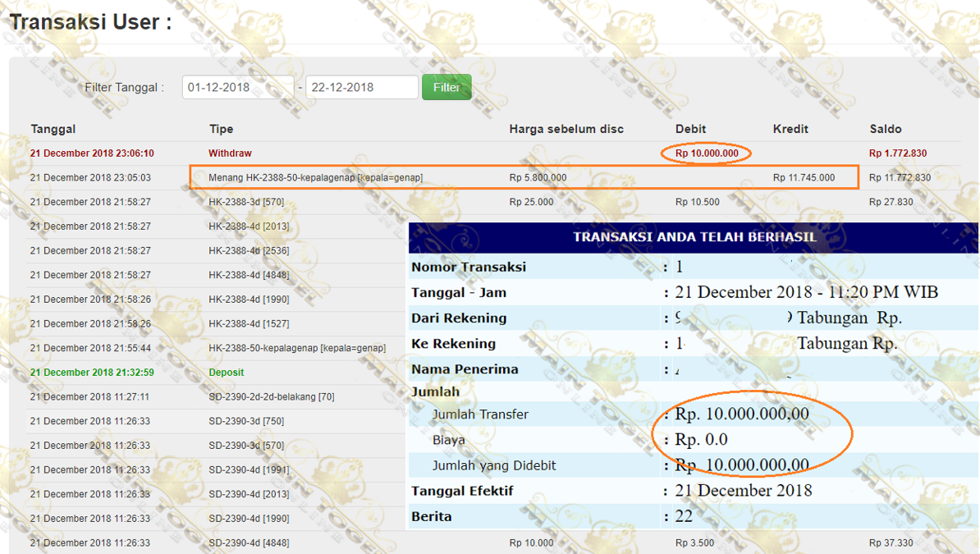This screenshot has width=980, height=554.
Task: Click the end date field showing 22-12-2018
Action: [x=361, y=88]
